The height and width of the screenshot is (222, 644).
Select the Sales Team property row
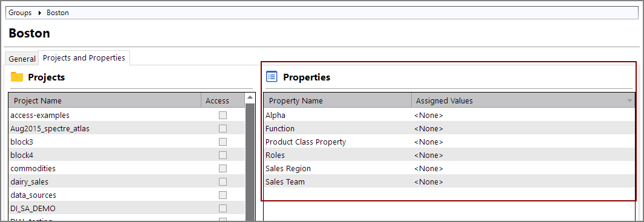click(449, 181)
